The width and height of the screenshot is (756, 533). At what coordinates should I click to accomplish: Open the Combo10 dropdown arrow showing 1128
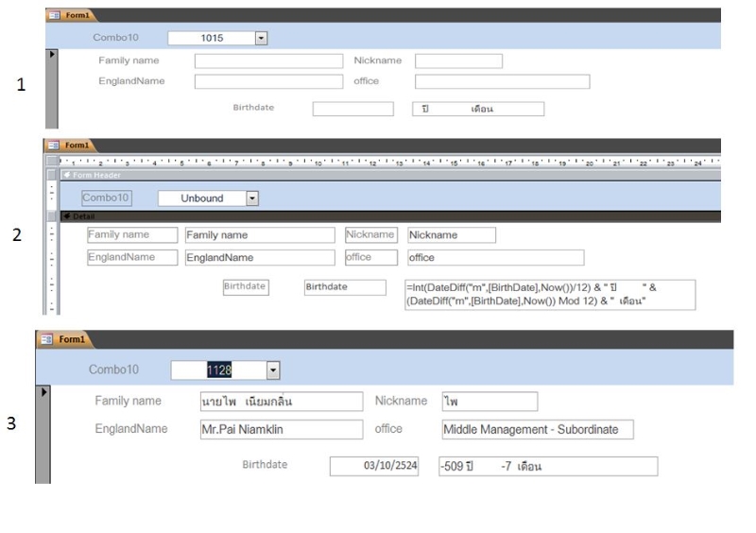tap(273, 370)
